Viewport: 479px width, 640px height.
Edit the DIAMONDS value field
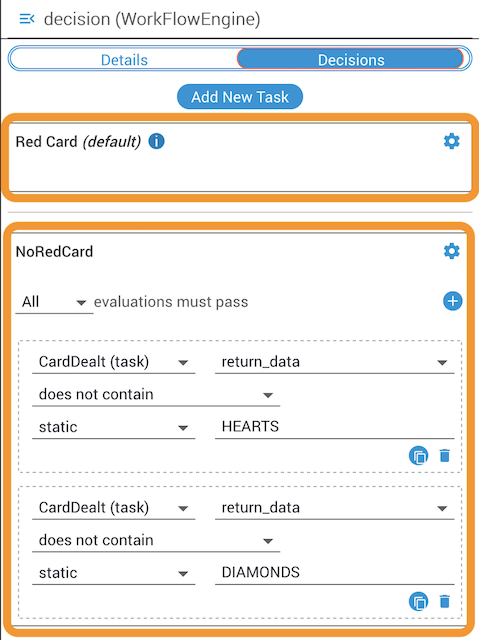pos(335,573)
